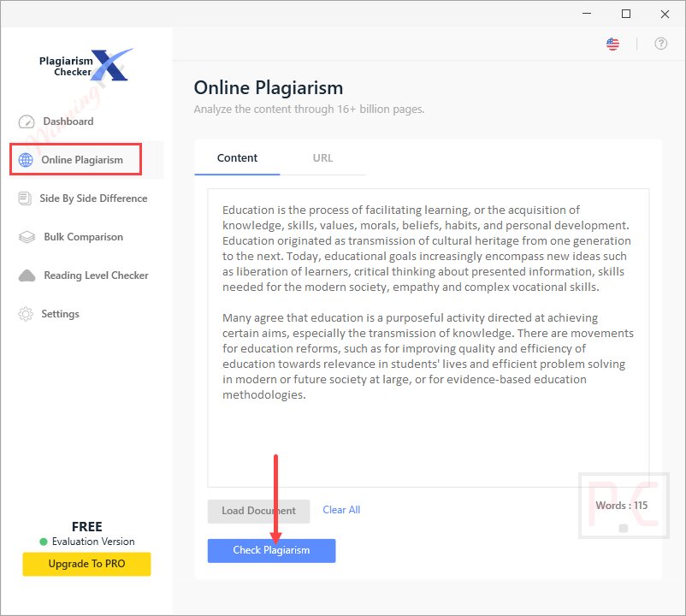Click the Load Document button
Screen dimensions: 686x616
pyautogui.click(x=258, y=511)
